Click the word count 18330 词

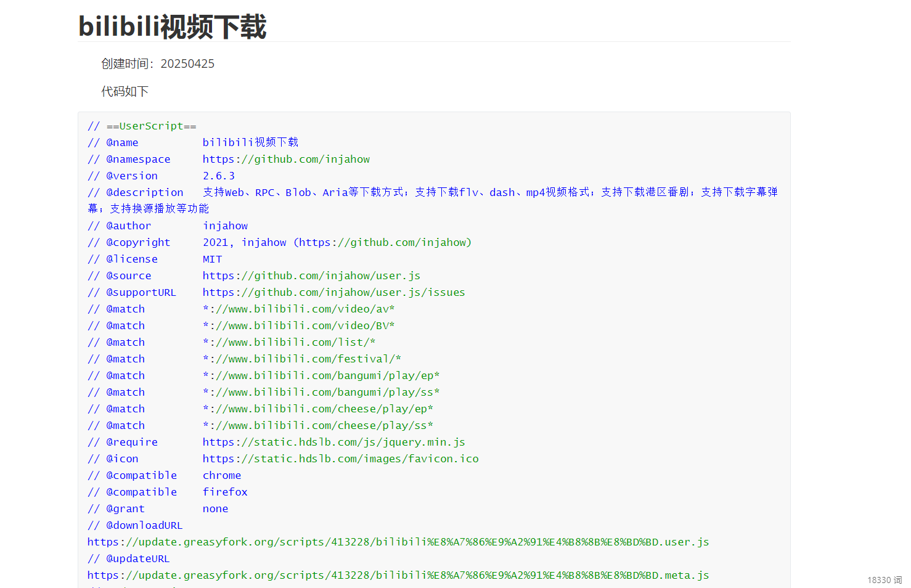pyautogui.click(x=884, y=580)
